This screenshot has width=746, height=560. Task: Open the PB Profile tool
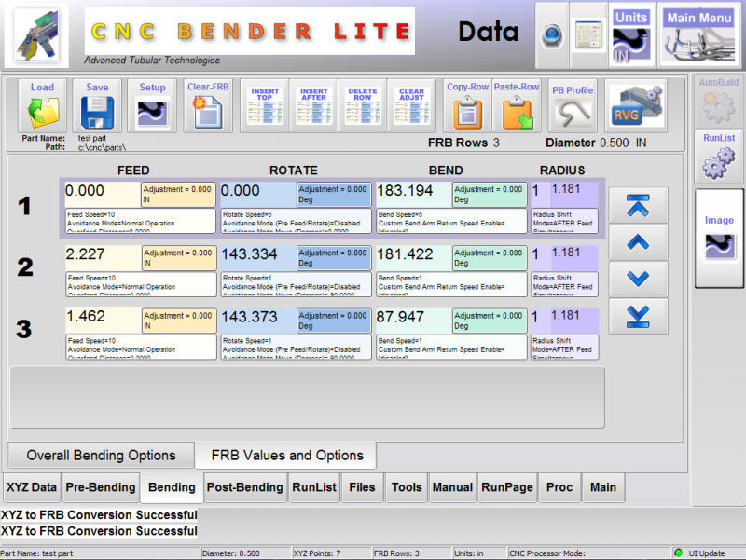572,105
